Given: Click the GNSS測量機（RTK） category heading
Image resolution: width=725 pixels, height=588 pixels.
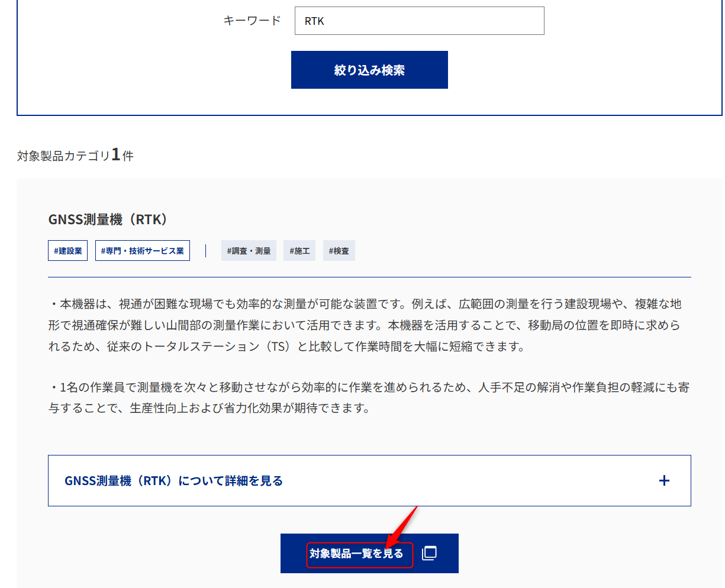Looking at the screenshot, I should [108, 219].
